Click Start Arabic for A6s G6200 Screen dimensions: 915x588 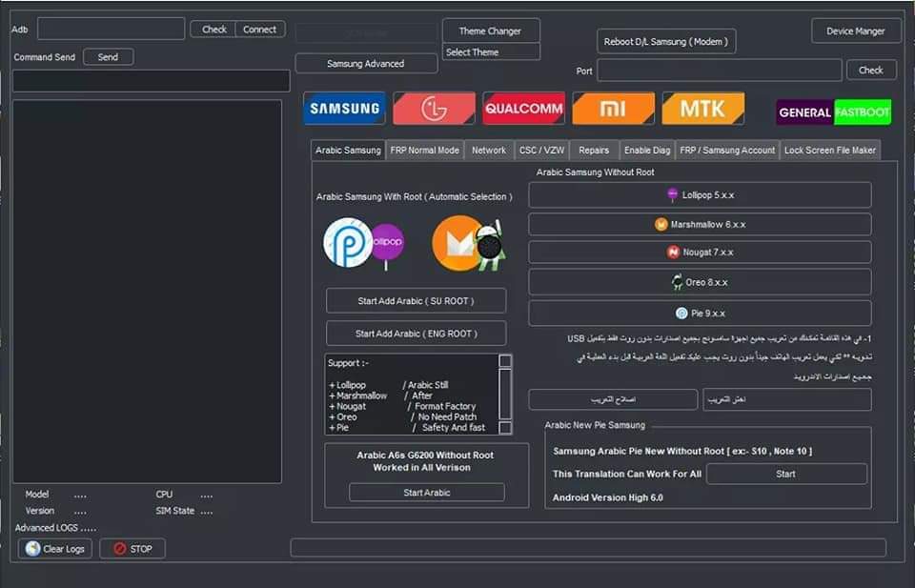[427, 493]
